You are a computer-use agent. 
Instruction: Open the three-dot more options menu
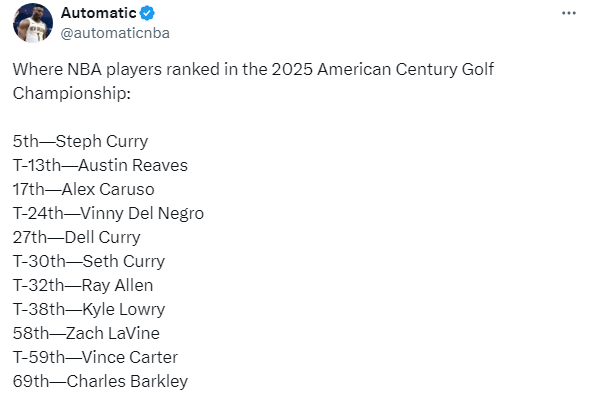(x=568, y=13)
